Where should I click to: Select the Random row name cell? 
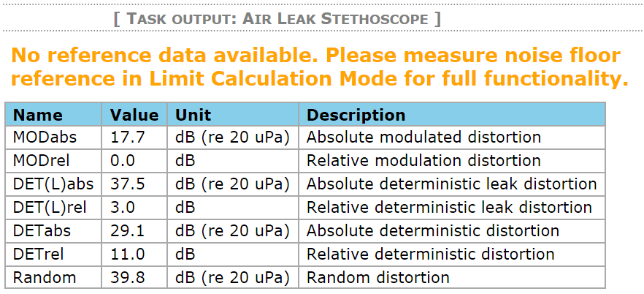point(53,278)
